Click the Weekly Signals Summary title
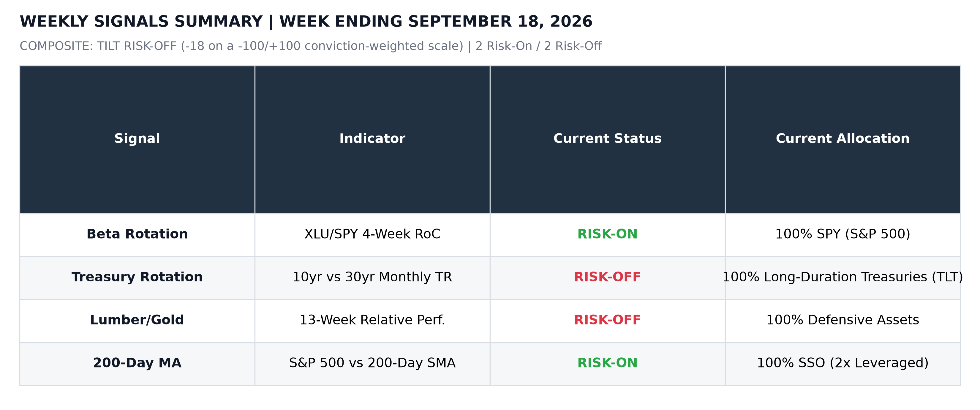Screen dimensions: 980x410 coord(306,22)
